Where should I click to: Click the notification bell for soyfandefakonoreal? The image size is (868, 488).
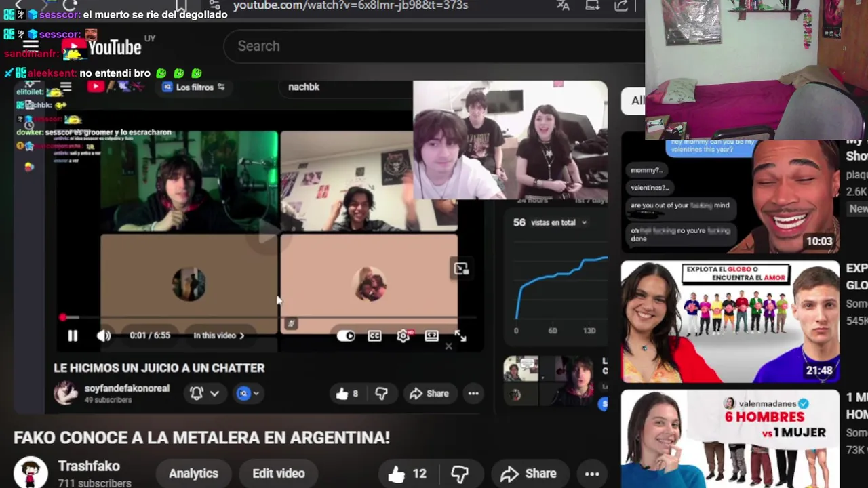tap(196, 393)
